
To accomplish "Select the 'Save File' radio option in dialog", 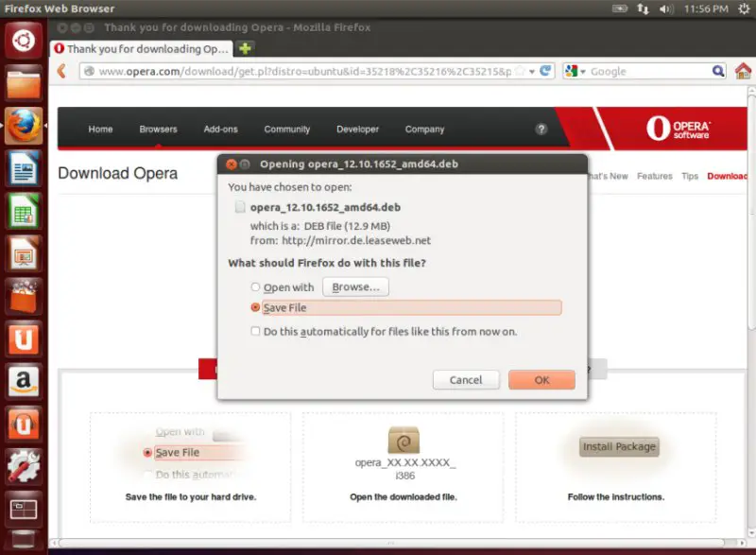I will 255,307.
